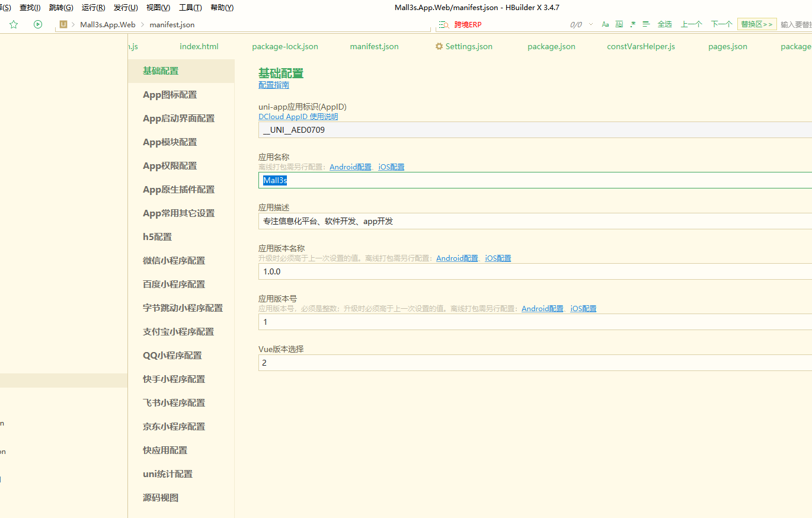Click Mall3s.App.Web in the breadcrumb

(x=108, y=24)
